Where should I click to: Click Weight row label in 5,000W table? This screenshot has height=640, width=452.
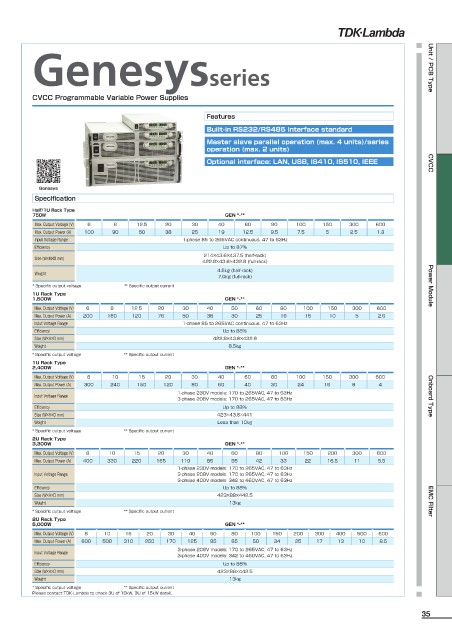point(53,579)
